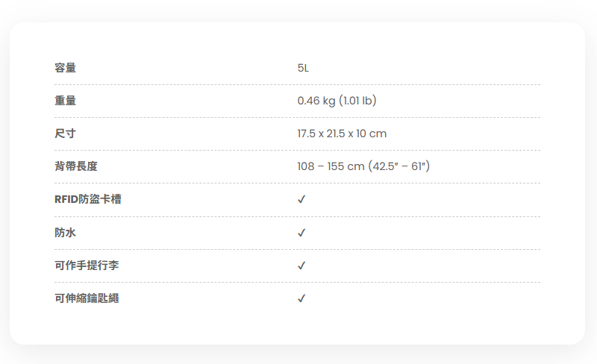Click the 背帶長度 label
Viewport: 597px width, 364px height.
pyautogui.click(x=76, y=166)
